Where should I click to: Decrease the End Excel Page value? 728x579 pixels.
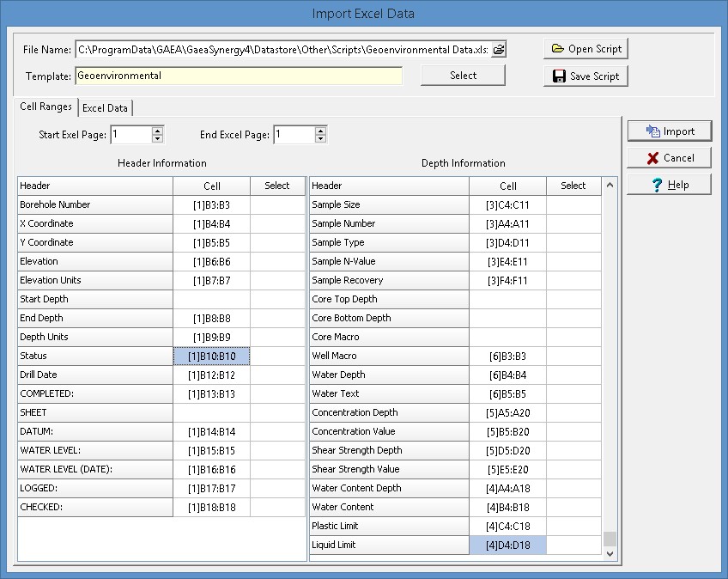tap(320, 138)
